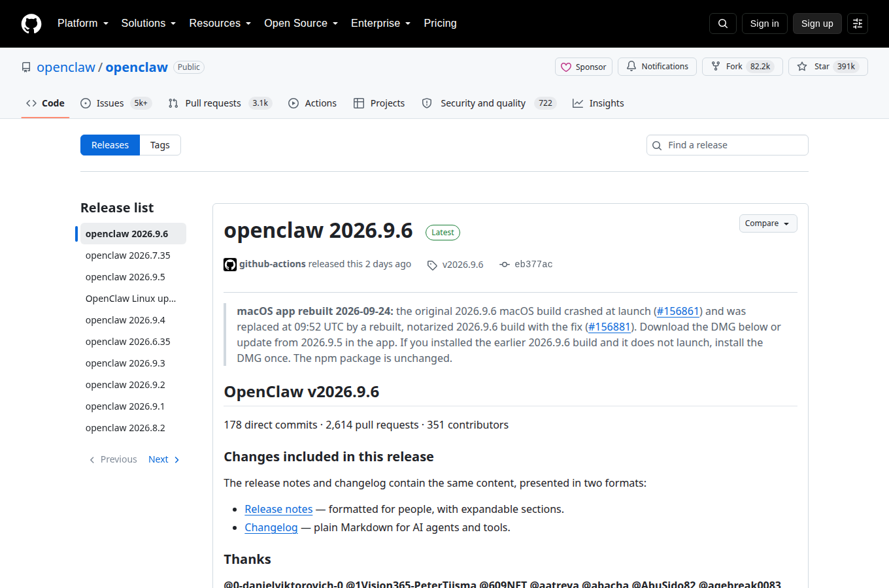Image resolution: width=889 pixels, height=588 pixels.
Task: Expand the Resources menu
Action: pos(220,24)
